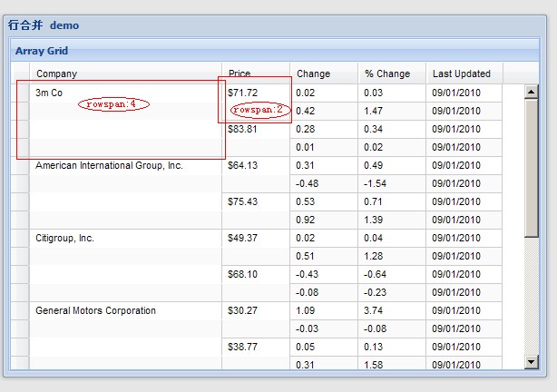Click the $64.13 price cell

243,165
